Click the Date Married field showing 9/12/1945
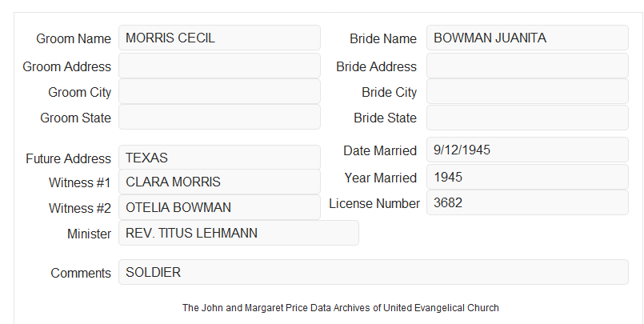Image resolution: width=644 pixels, height=324 pixels. click(527, 150)
